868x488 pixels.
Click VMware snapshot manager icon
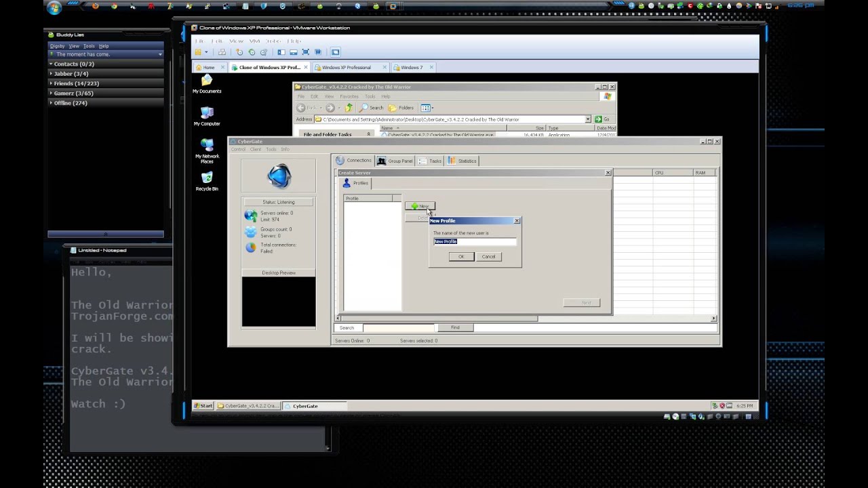[x=264, y=52]
